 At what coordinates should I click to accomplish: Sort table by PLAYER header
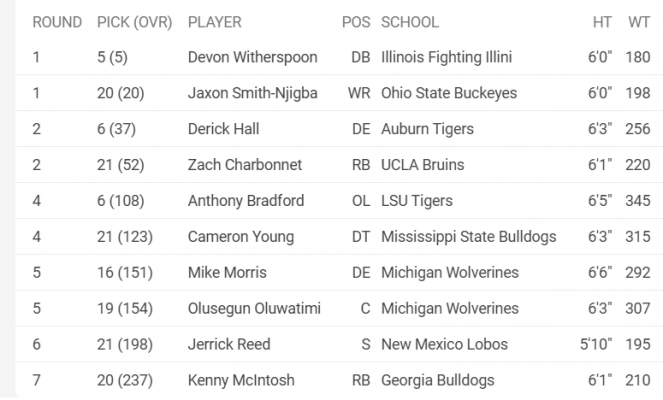214,22
